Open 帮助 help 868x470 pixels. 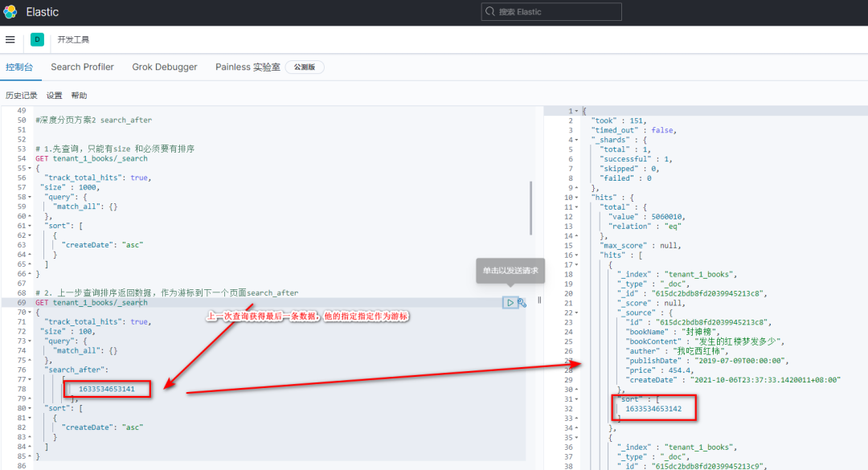pos(79,96)
